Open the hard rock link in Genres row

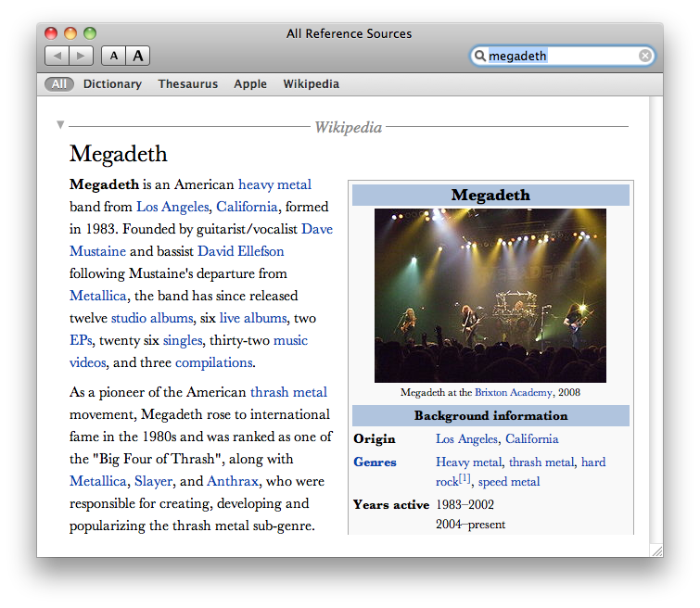[593, 462]
